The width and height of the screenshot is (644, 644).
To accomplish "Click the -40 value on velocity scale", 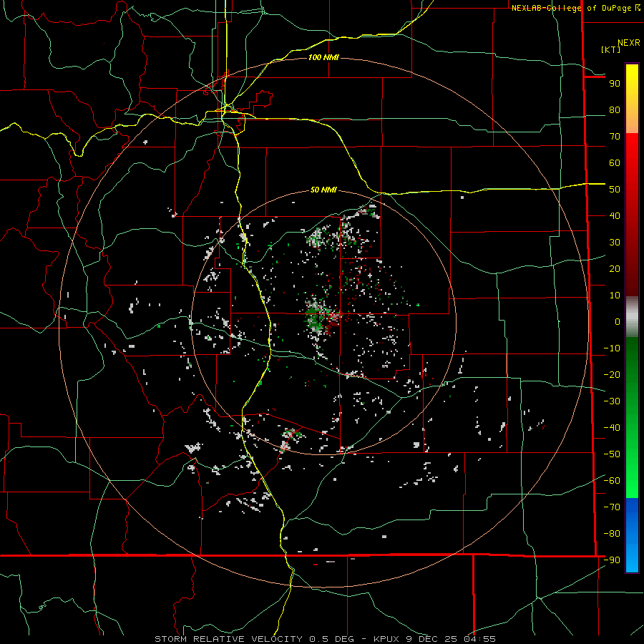I will (612, 428).
